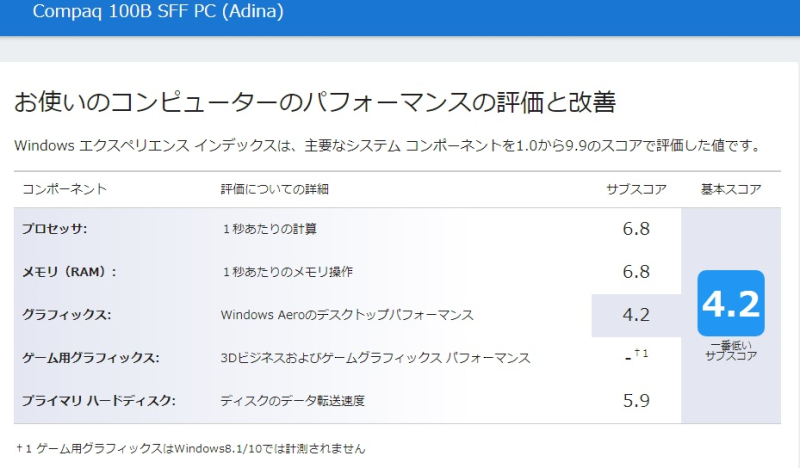The image size is (800, 468).
Task: Select the プライマリ ハードディスク row label
Action: pyautogui.click(x=98, y=401)
